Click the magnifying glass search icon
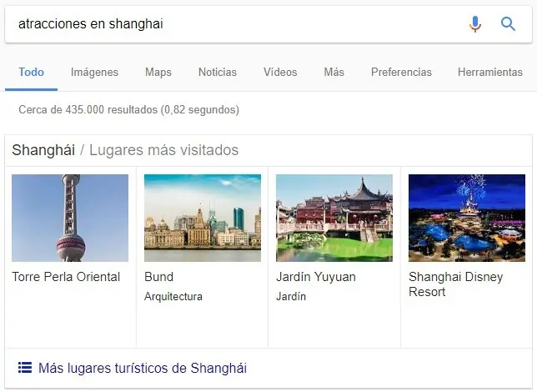Viewport: 537px width, 392px height. click(508, 24)
